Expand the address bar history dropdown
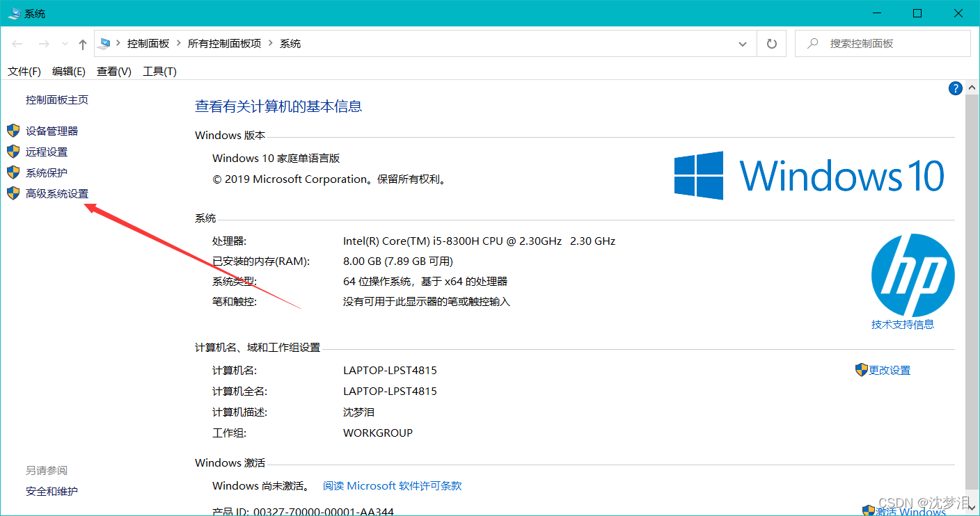This screenshot has height=516, width=980. (x=743, y=44)
